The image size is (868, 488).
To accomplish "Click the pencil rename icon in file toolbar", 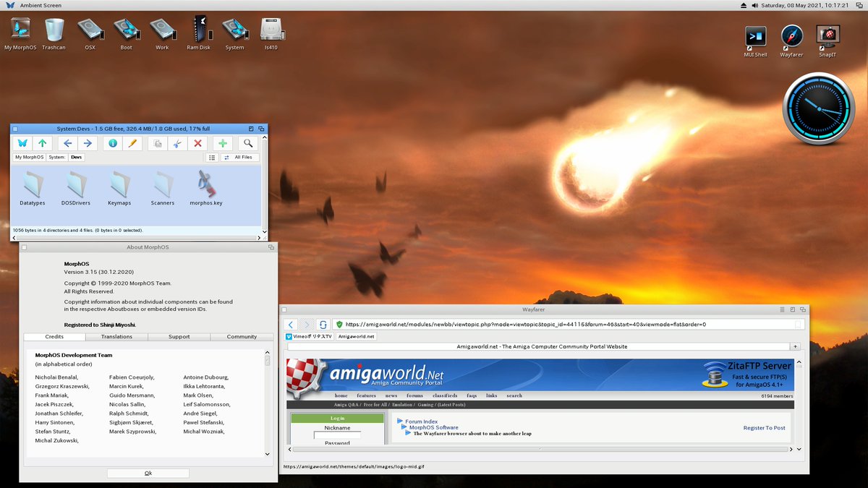I will coord(132,143).
